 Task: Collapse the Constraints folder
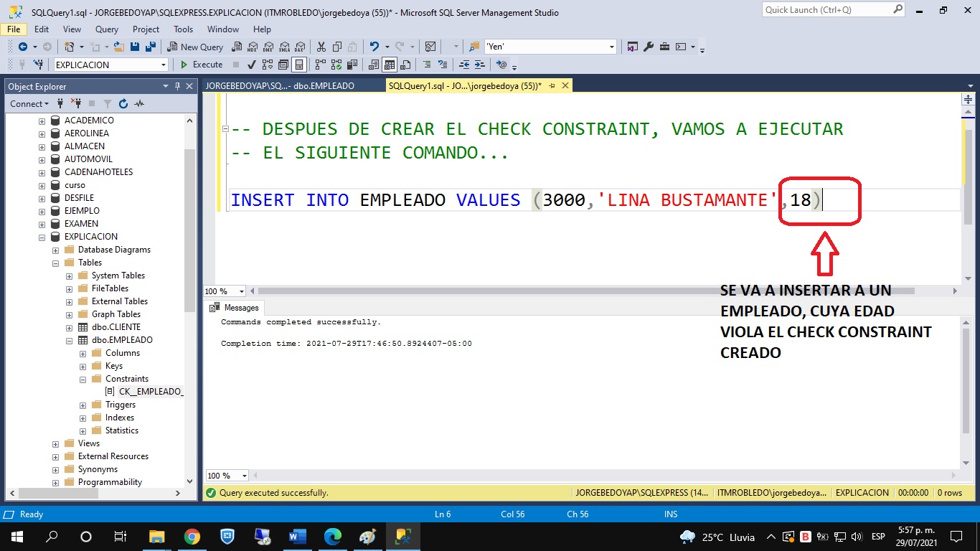click(x=83, y=379)
